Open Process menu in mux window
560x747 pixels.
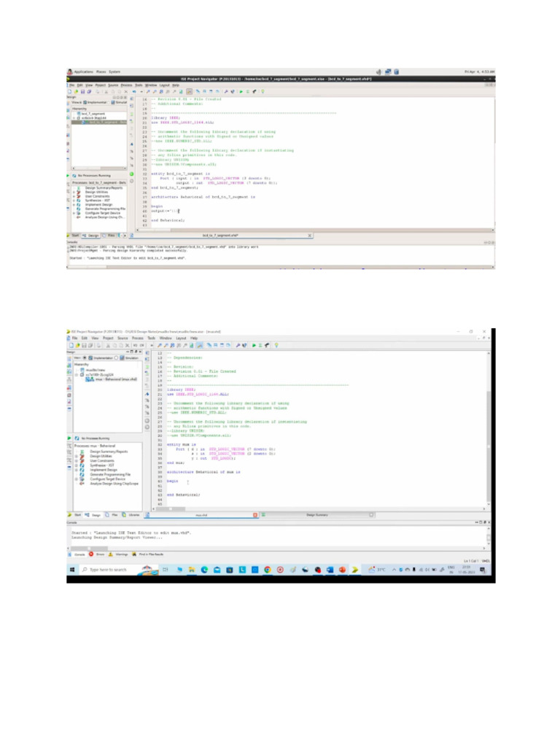tap(138, 338)
